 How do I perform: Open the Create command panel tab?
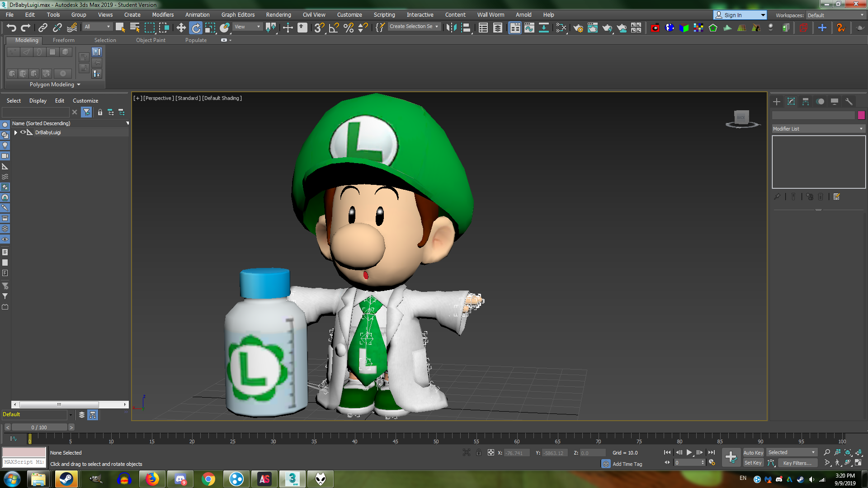point(777,102)
